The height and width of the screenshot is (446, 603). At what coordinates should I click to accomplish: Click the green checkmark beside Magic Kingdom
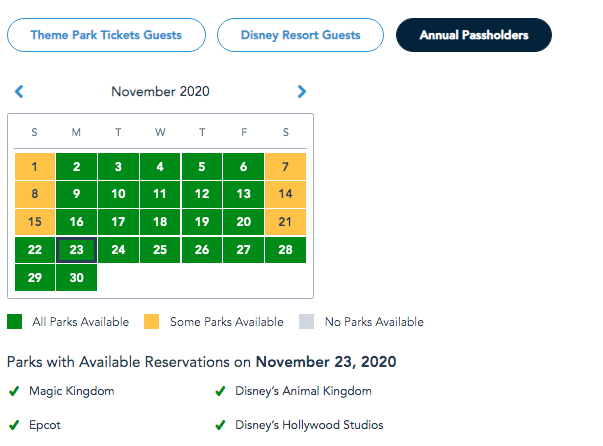(14, 391)
